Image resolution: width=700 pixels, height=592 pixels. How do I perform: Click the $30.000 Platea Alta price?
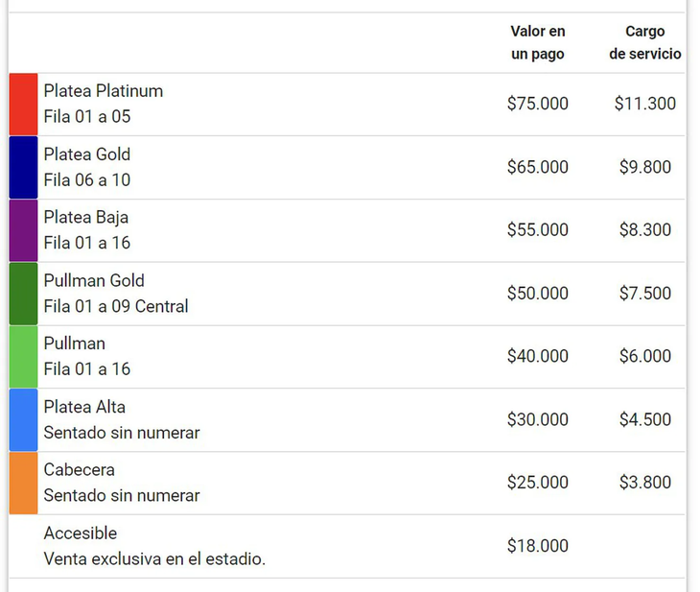tap(538, 419)
